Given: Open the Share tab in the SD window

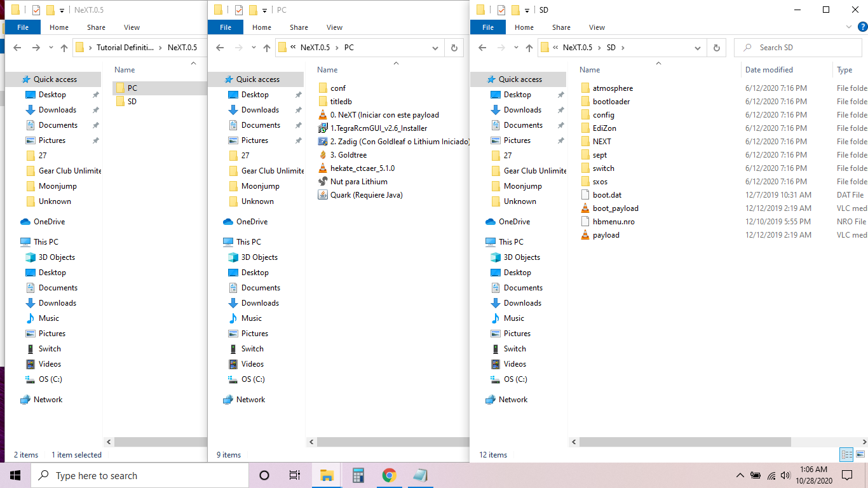Looking at the screenshot, I should (x=561, y=27).
